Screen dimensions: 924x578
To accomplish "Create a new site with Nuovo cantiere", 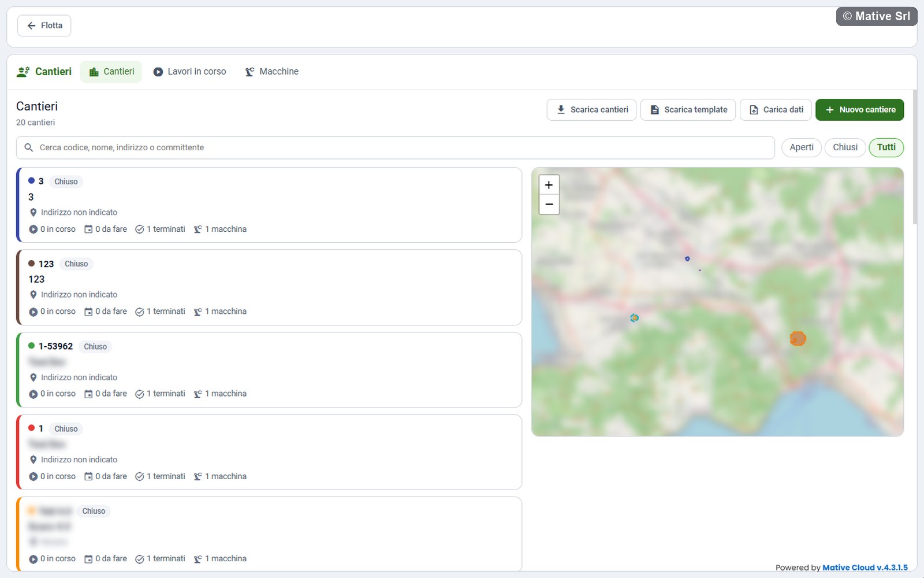I will (x=859, y=110).
